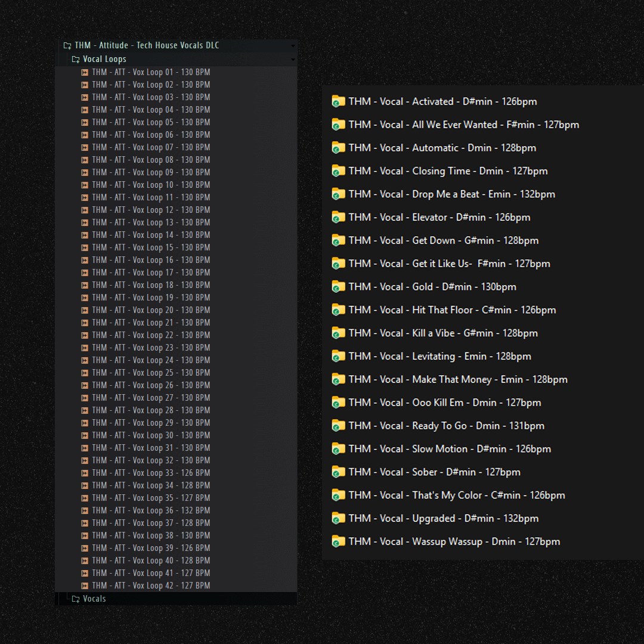Screen dimensions: 644x644
Task: Click the folder icon for Vocal - Sober
Action: tap(338, 472)
